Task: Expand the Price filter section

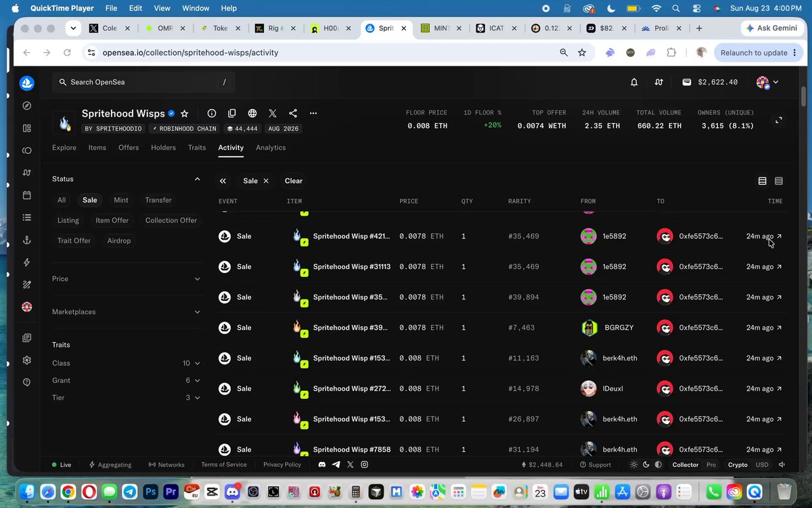Action: click(x=127, y=278)
